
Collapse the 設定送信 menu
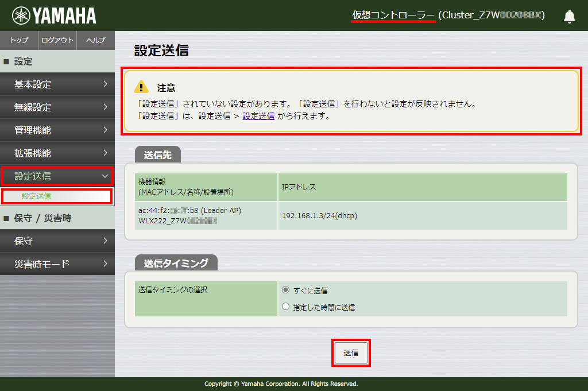(57, 176)
